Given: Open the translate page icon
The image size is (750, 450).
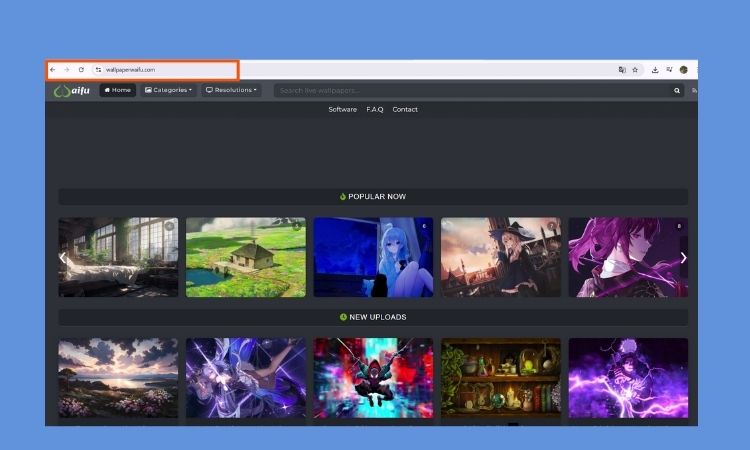Looking at the screenshot, I should pos(622,70).
